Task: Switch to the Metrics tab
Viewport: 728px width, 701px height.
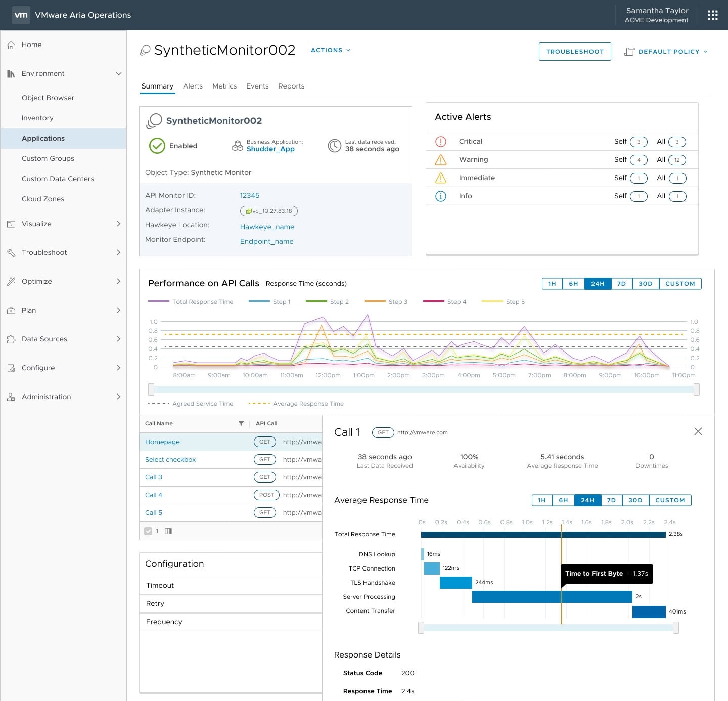Action: pyautogui.click(x=224, y=86)
